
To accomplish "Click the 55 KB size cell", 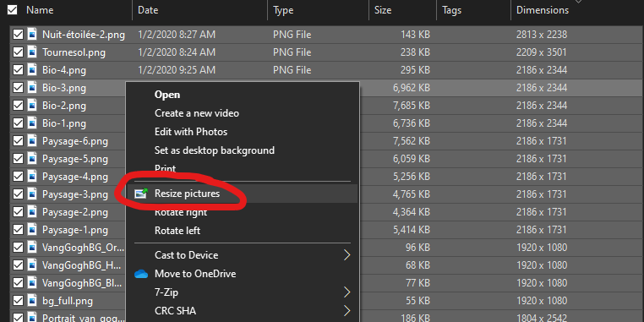I will (x=418, y=301).
